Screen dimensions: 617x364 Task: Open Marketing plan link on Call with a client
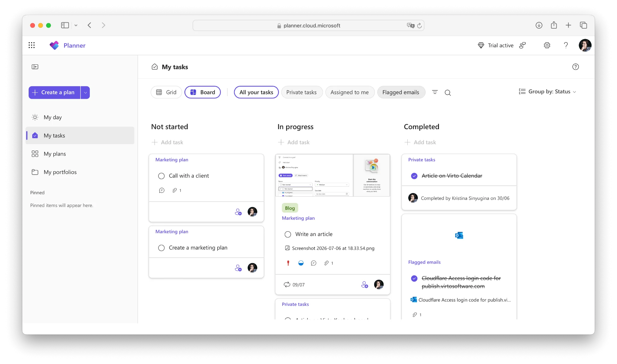172,160
